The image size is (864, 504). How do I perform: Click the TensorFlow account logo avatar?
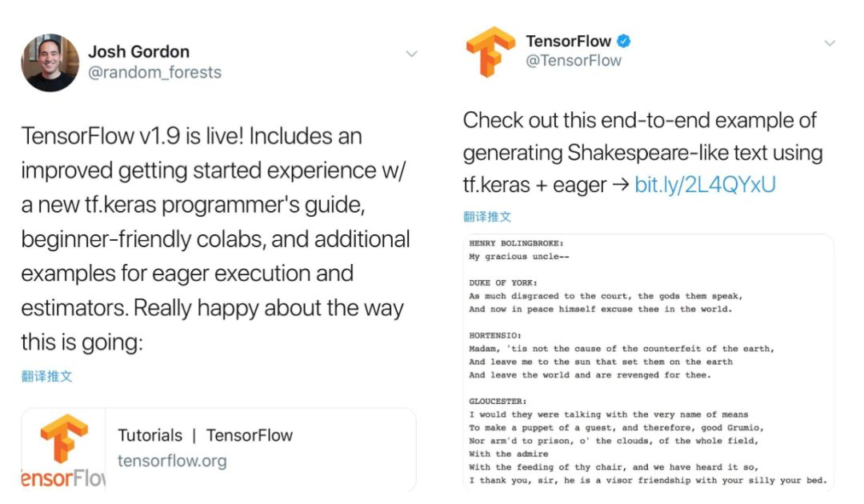pyautogui.click(x=491, y=51)
